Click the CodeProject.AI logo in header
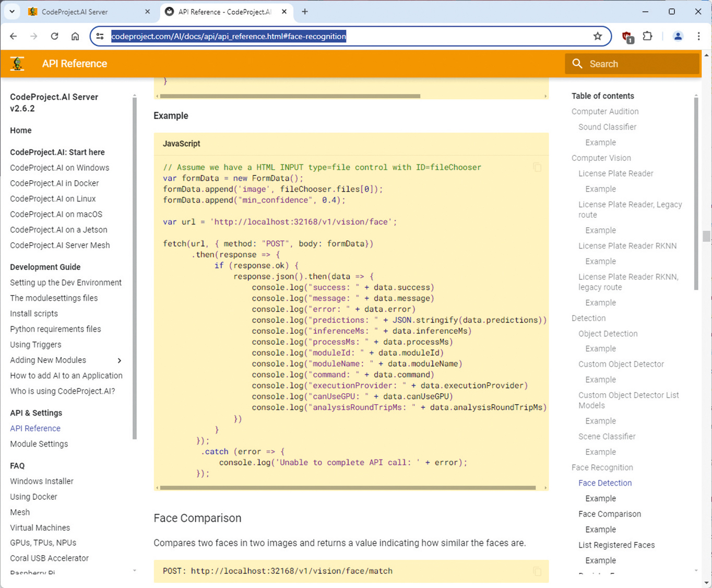The height and width of the screenshot is (588, 712). point(17,64)
